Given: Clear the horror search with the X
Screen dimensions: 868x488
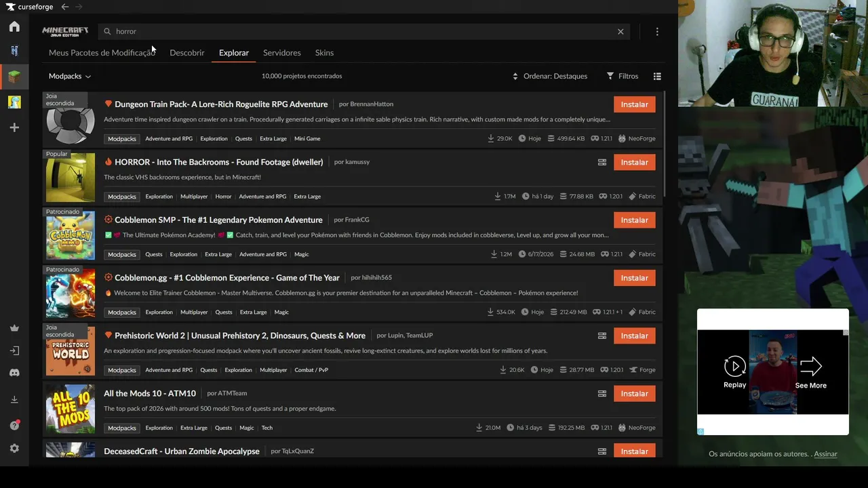Looking at the screenshot, I should (620, 31).
